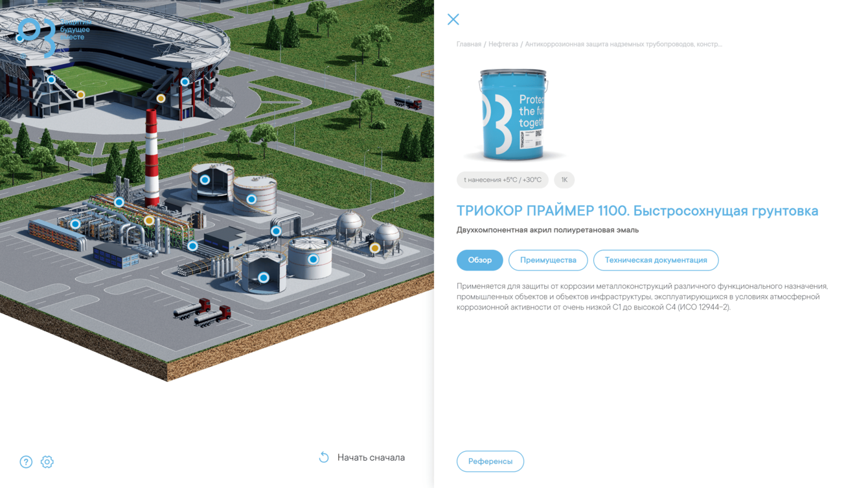Select the blue hotspot on white tank near the chimney
This screenshot has width=868, height=488.
251,199
